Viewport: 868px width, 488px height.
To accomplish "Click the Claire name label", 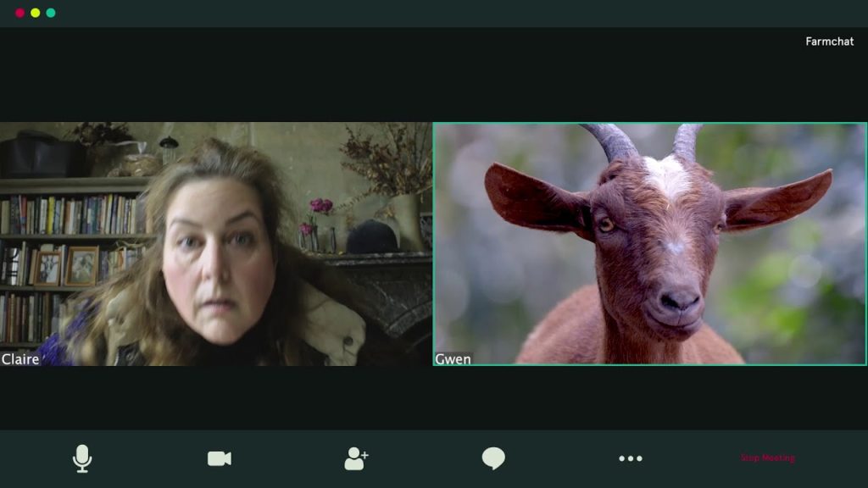I will click(20, 359).
